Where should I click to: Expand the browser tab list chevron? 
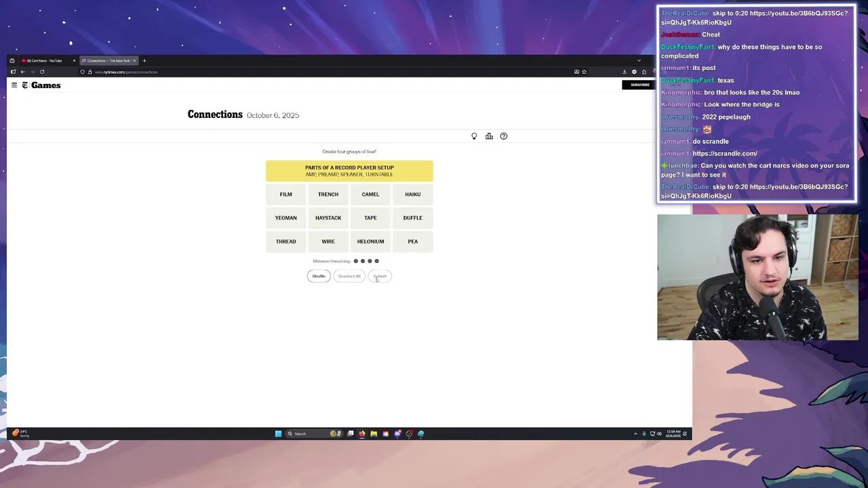[x=639, y=61]
